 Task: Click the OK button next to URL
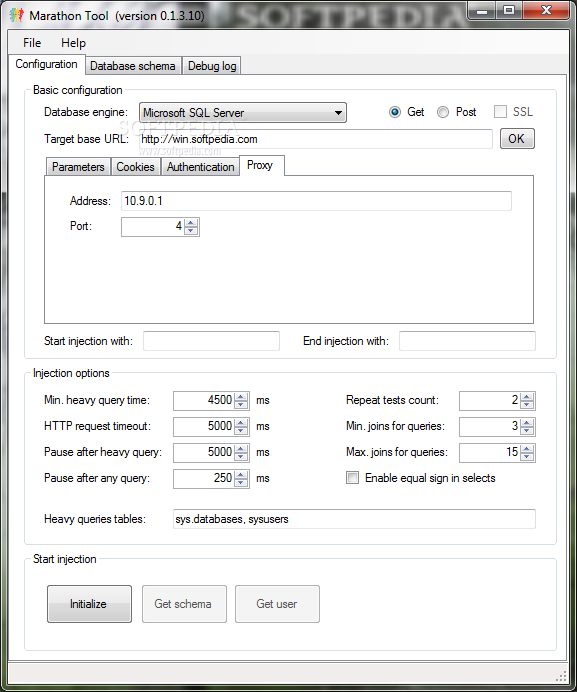[517, 139]
